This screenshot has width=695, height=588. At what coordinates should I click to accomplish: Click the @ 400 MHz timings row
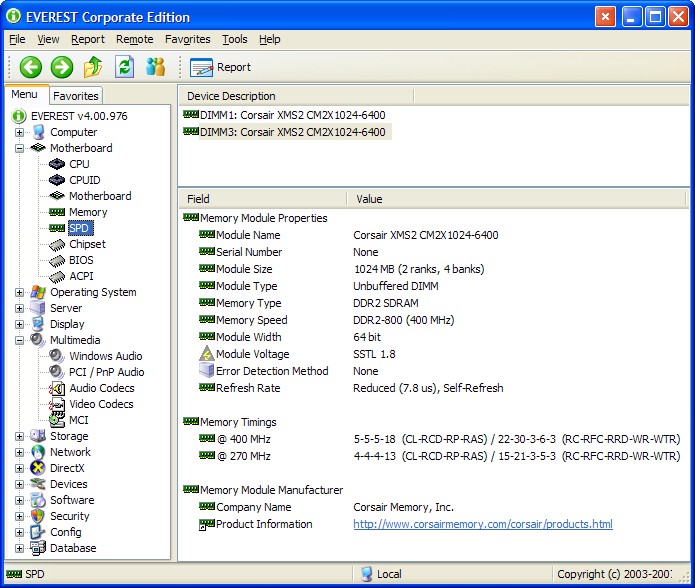(x=439, y=439)
